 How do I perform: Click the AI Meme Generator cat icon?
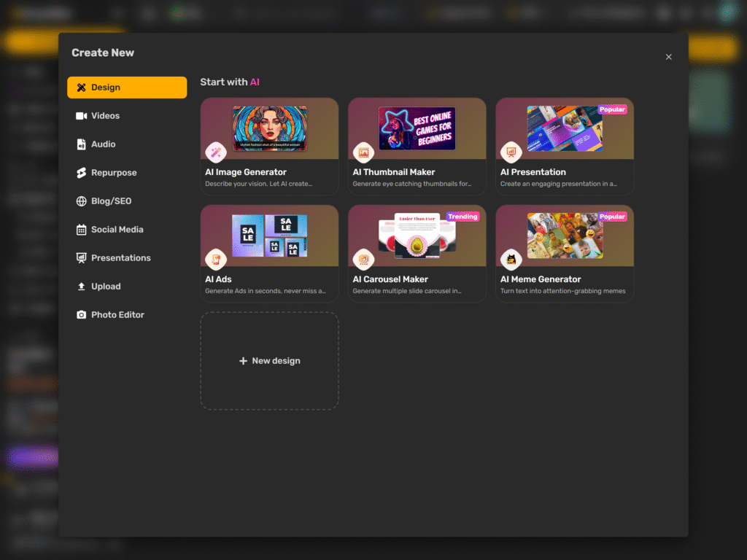point(511,260)
